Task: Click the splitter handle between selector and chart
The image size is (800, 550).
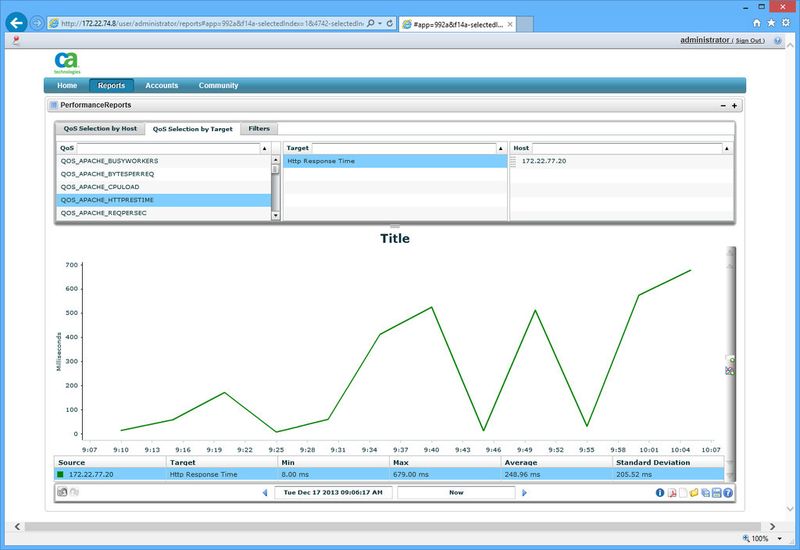Action: pos(395,226)
